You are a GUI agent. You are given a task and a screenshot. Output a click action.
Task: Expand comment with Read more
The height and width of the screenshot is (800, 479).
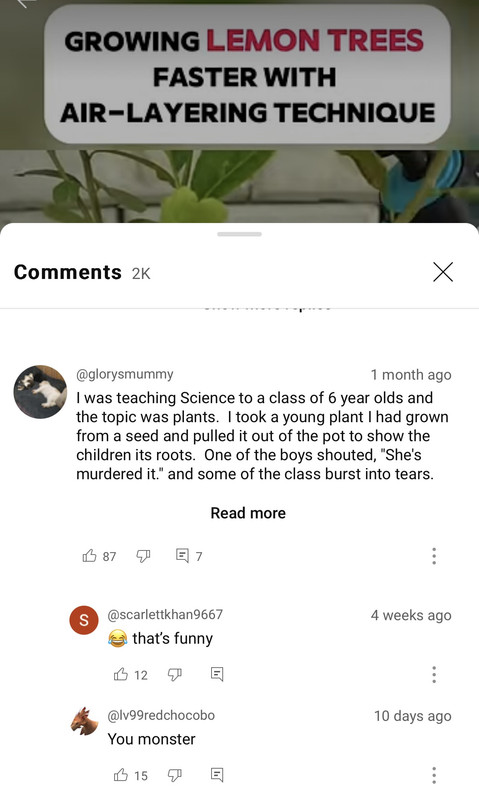click(248, 513)
